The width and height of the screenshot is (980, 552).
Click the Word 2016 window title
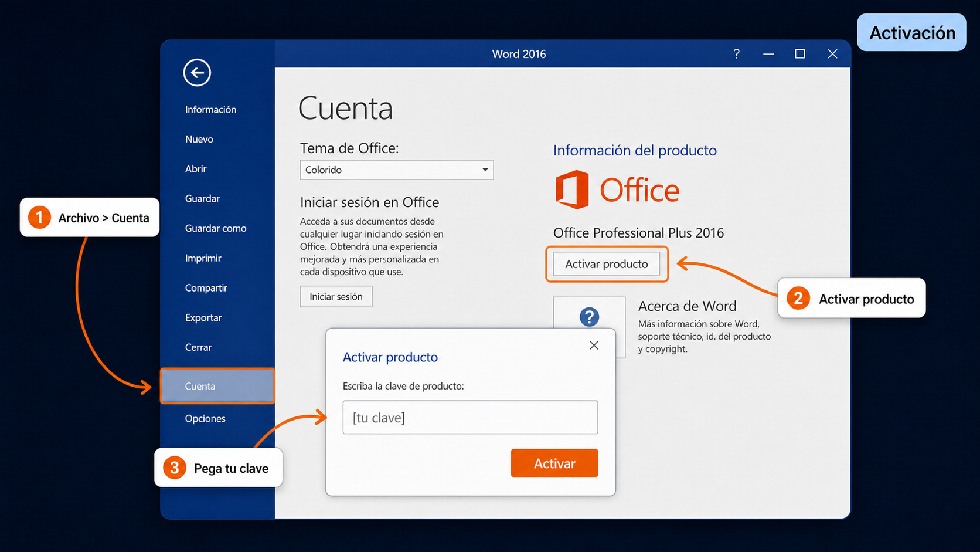pos(519,54)
